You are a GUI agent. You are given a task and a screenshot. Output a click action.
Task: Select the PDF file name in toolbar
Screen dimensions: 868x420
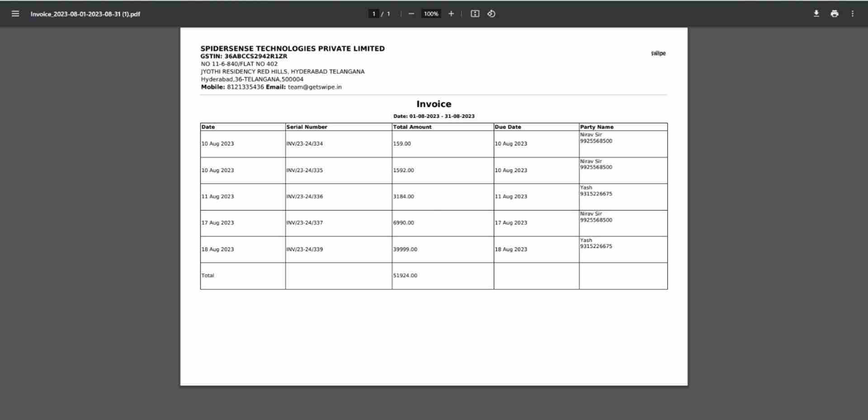point(85,14)
